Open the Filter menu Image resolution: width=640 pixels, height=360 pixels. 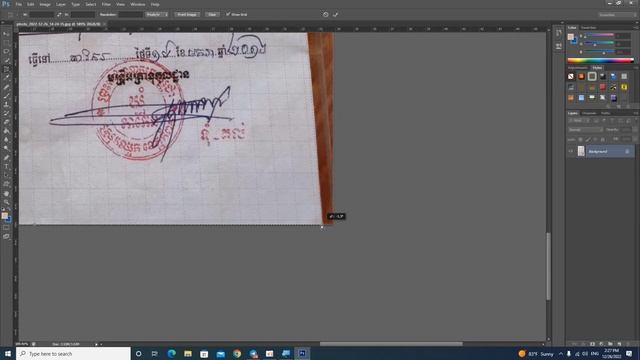click(x=106, y=4)
